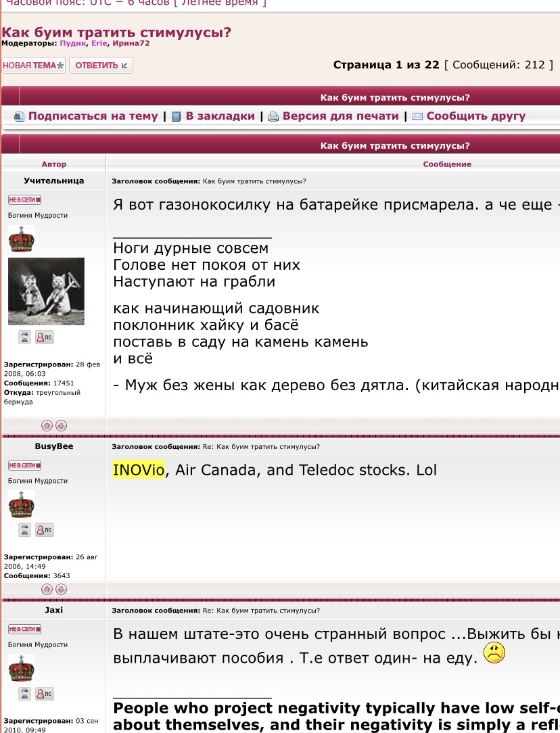Click BusyBee's private message ЛС icon

(44, 530)
